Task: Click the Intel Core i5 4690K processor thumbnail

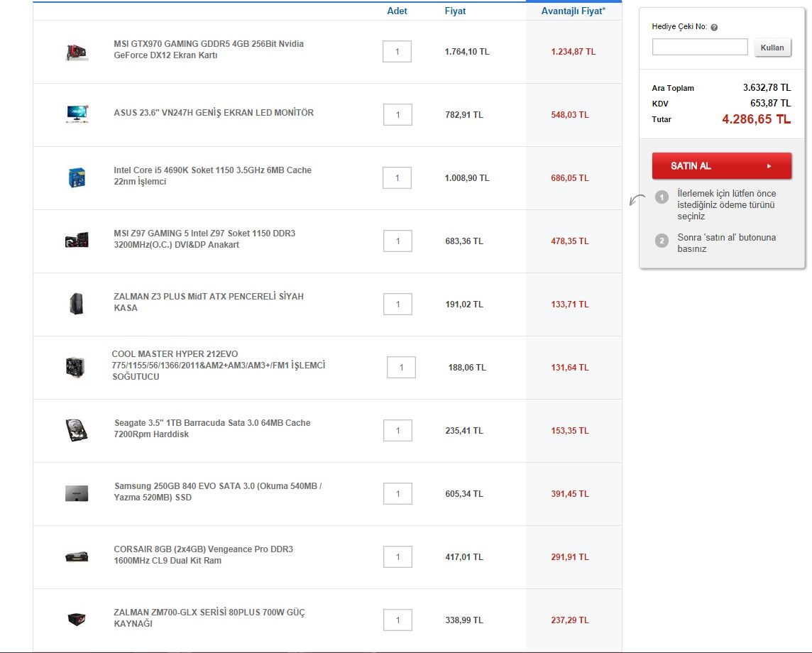Action: 77,177
